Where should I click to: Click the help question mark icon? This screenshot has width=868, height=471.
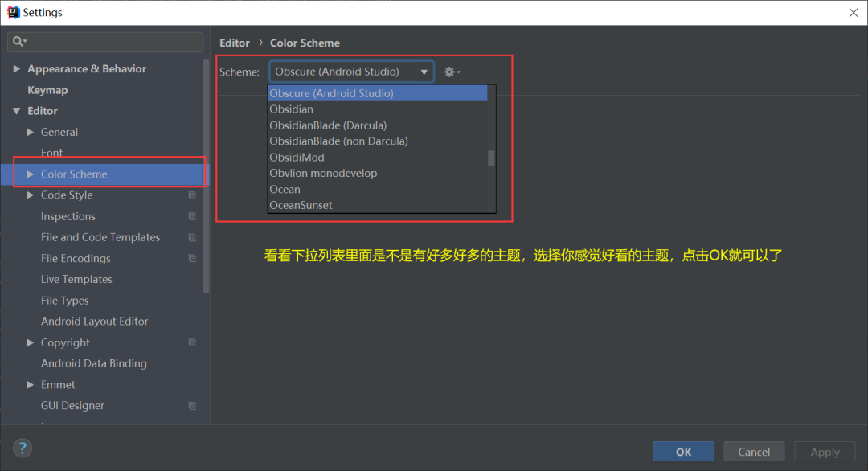tap(23, 448)
